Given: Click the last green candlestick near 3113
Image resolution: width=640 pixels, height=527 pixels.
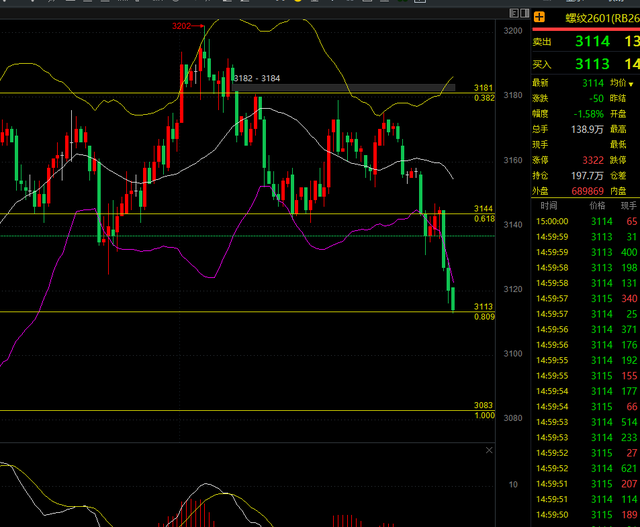Looking at the screenshot, I should point(453,299).
